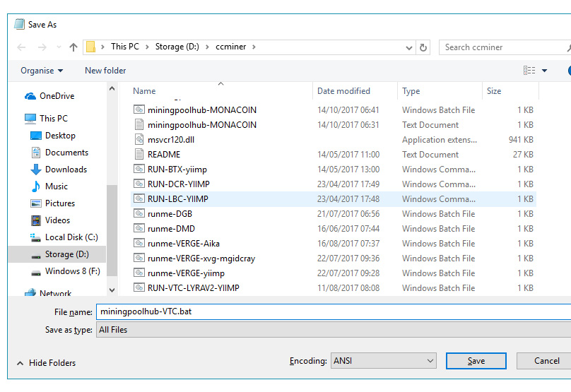Open Documents in navigation pane
The image size is (571, 392).
point(60,153)
